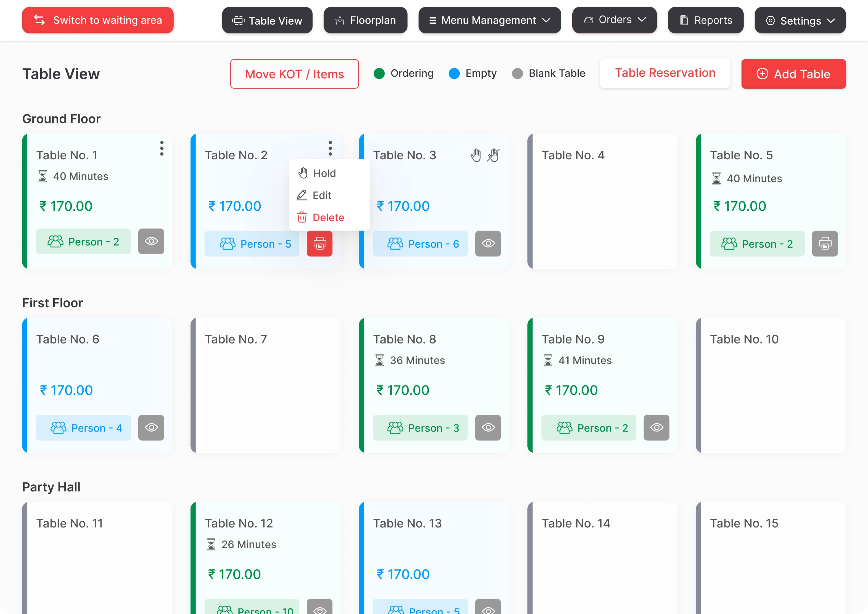Open the Orders dropdown menu
The image size is (868, 614).
click(x=614, y=20)
